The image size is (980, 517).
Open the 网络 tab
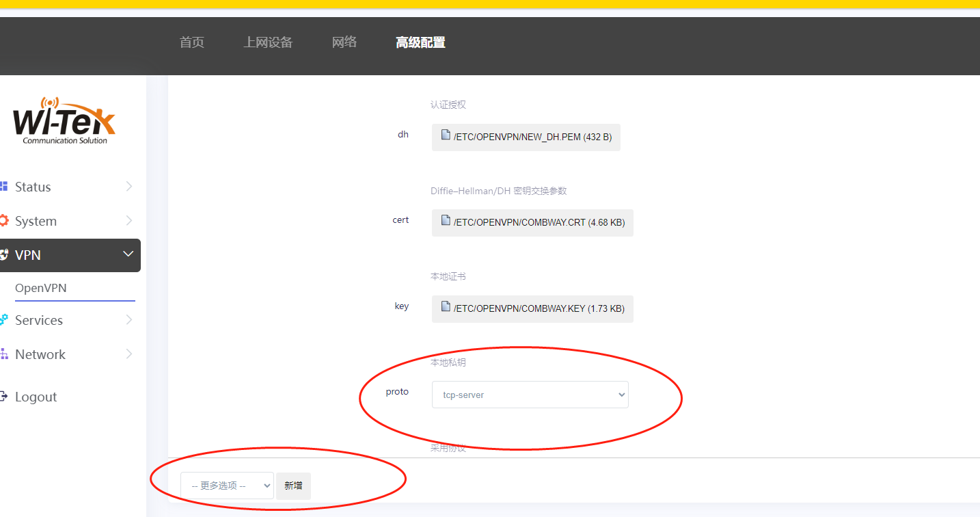coord(344,42)
